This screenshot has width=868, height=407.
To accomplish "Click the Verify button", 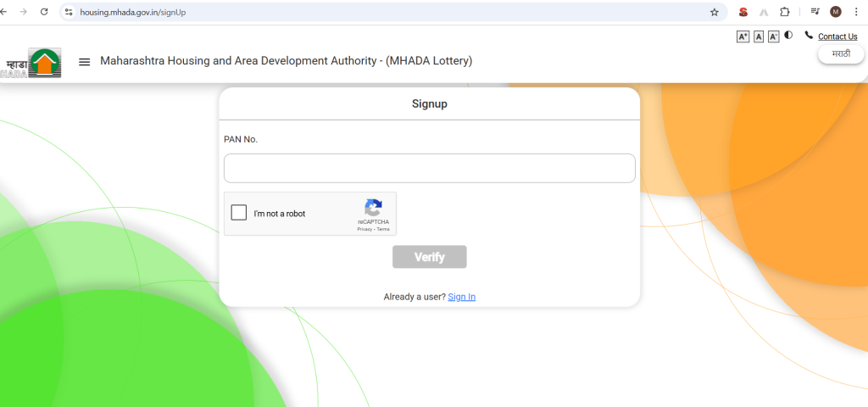I will coord(430,257).
